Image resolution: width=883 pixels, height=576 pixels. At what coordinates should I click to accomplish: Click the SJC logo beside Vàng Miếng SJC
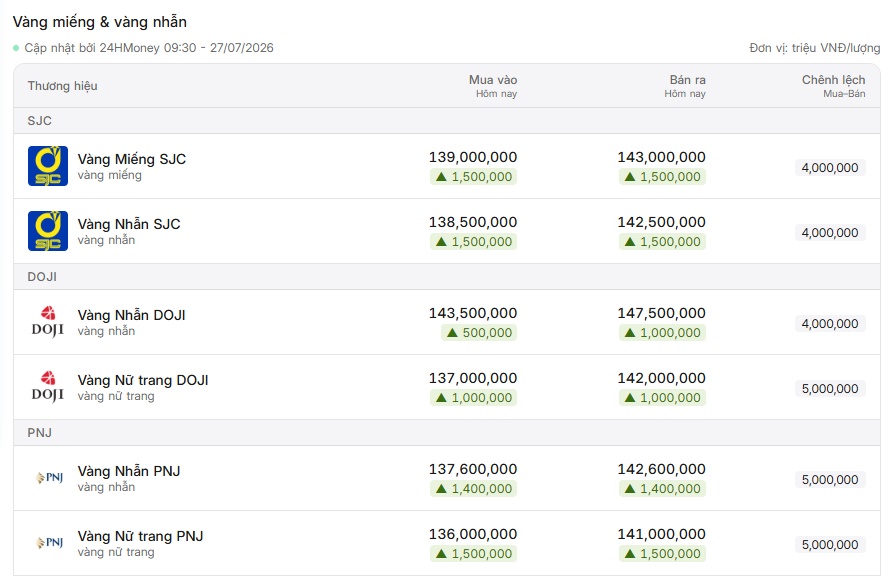point(48,166)
